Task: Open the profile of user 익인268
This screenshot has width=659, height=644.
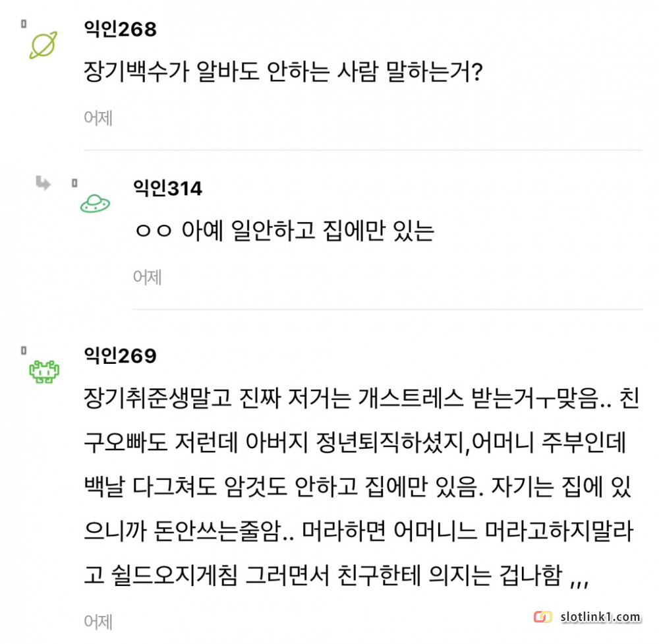Action: [121, 29]
